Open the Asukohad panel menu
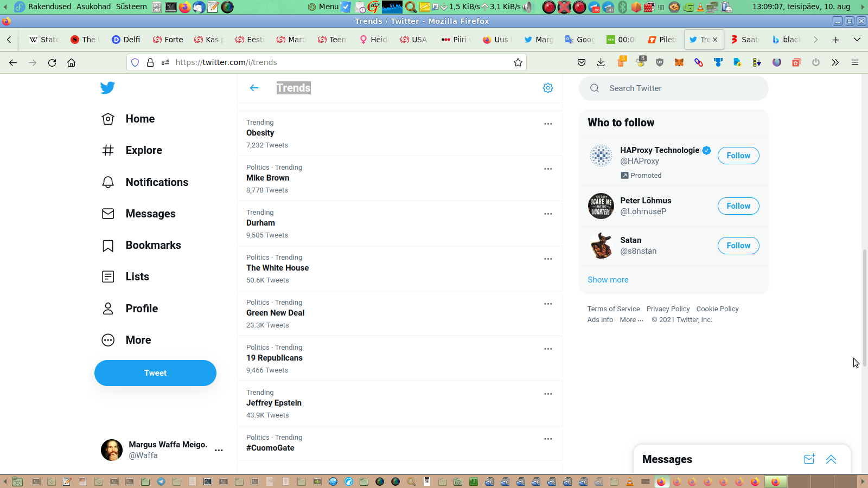The height and width of the screenshot is (488, 868). pos(93,7)
